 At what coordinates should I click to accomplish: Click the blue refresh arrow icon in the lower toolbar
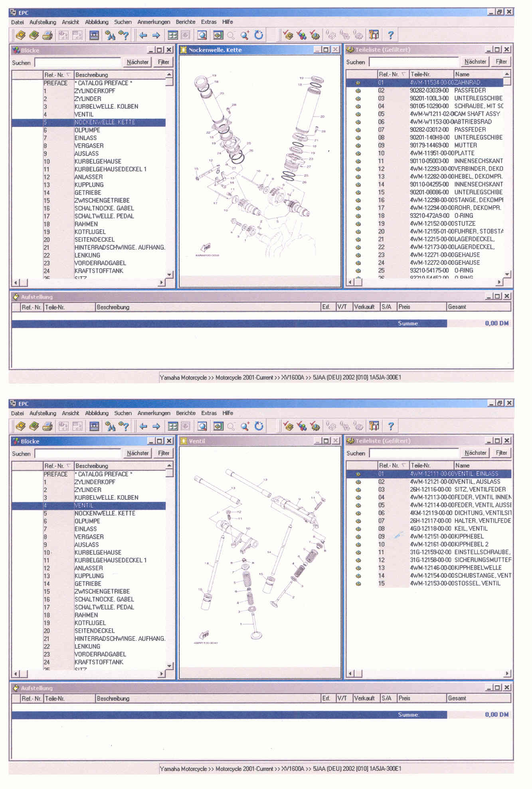[259, 426]
